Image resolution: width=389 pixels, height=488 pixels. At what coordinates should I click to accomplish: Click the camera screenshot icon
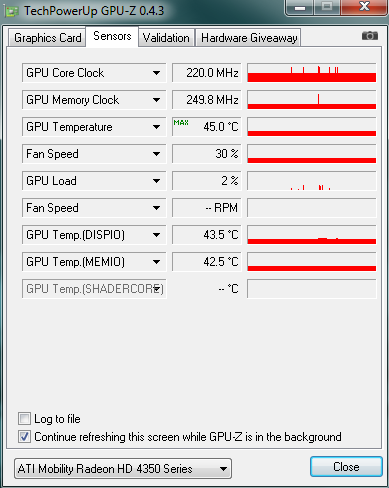point(370,35)
